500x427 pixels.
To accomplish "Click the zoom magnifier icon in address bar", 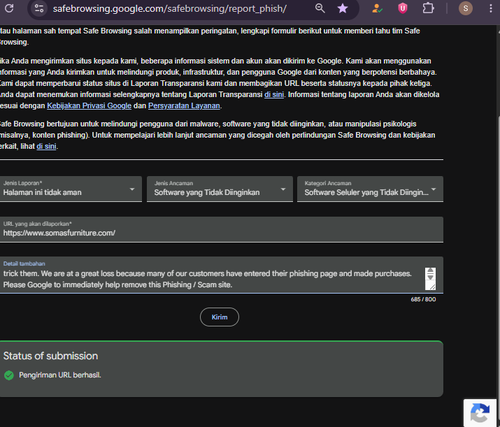I will coord(320,8).
